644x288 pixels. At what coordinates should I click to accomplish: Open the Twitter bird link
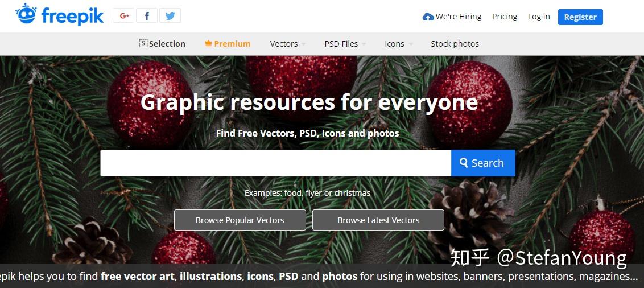click(170, 15)
